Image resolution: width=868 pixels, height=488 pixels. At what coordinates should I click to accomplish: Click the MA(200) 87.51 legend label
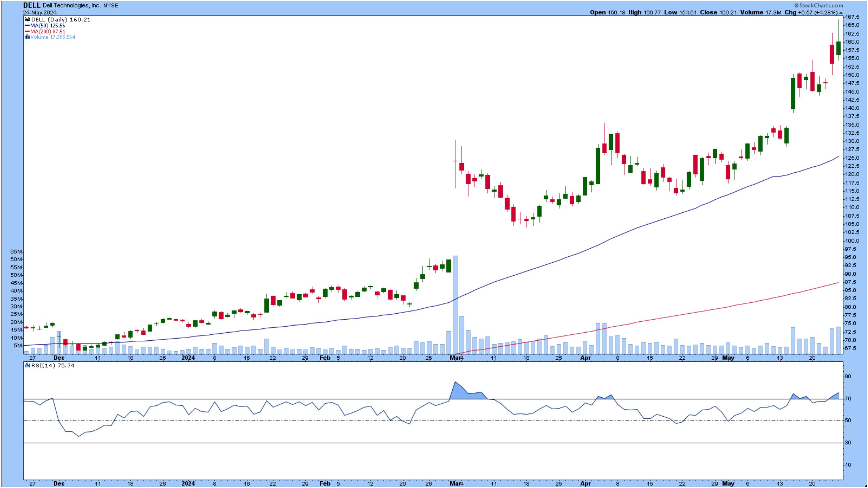48,31
